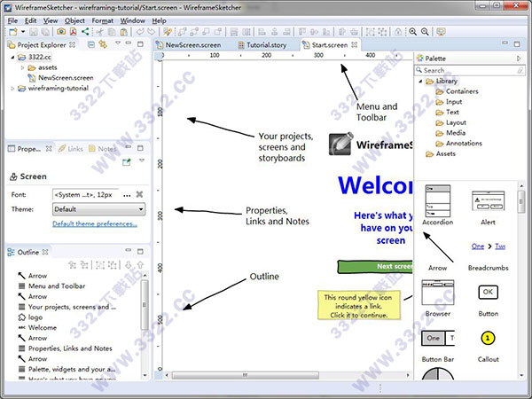The image size is (532, 399).
Task: Click the clear font X icon
Action: click(x=139, y=194)
